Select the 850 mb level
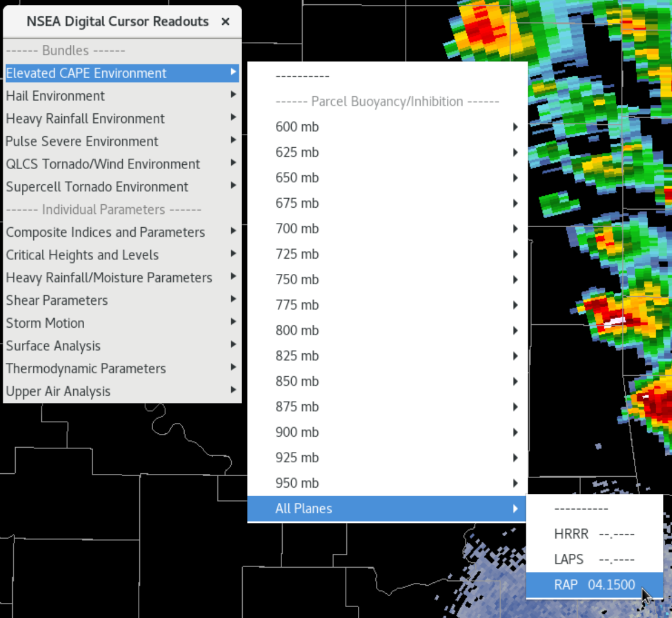 click(x=387, y=381)
